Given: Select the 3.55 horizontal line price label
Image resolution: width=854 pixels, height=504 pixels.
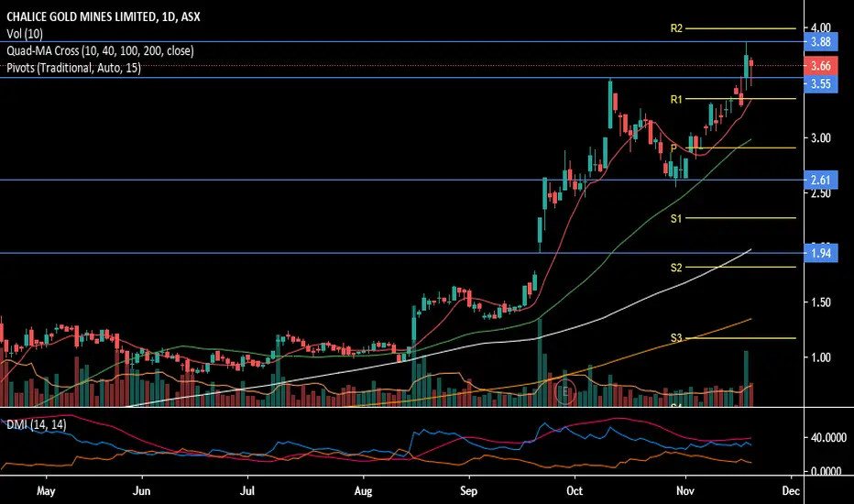Looking at the screenshot, I should point(821,84).
